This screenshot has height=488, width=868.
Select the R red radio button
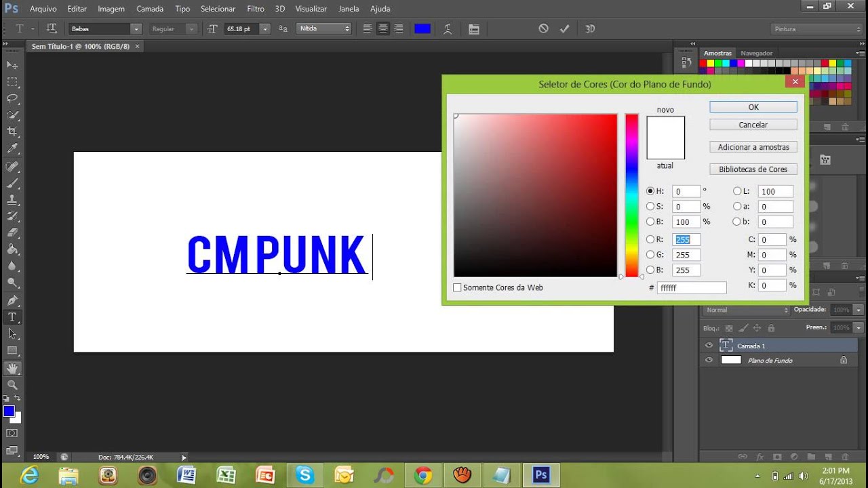(x=650, y=239)
